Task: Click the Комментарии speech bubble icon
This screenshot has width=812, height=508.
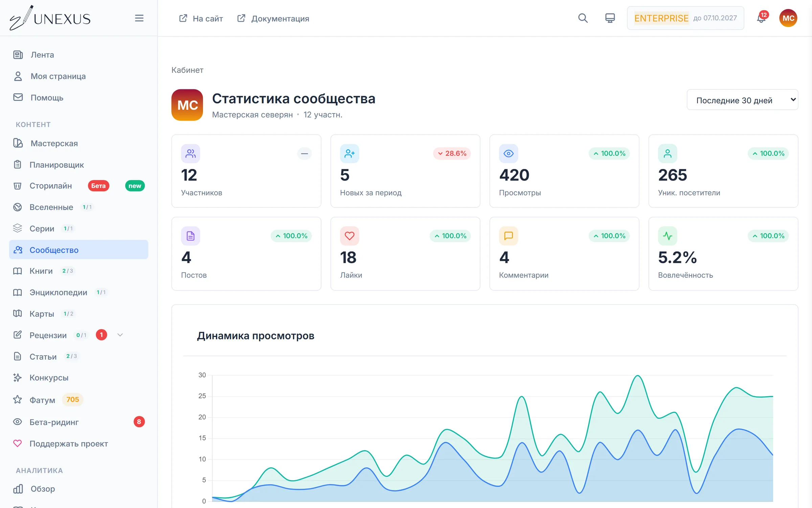Action: (509, 236)
